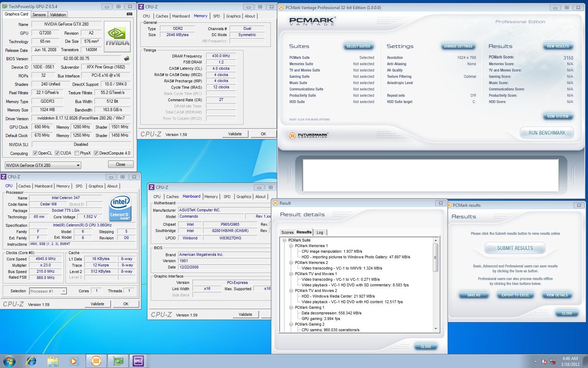The height and width of the screenshot is (368, 588).
Task: Click the BIOS save chip icon in GPU-Z
Action: pos(127,59)
